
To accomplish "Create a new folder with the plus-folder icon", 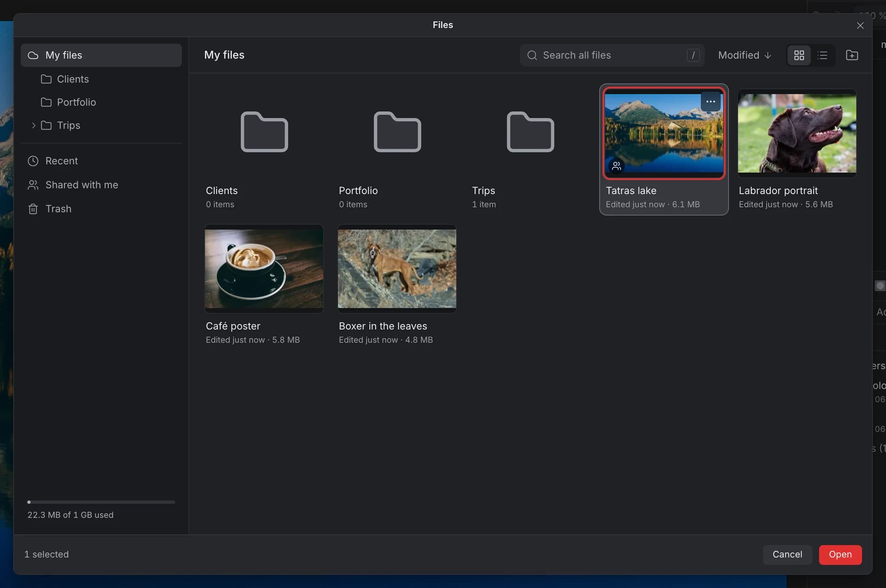I will (852, 55).
